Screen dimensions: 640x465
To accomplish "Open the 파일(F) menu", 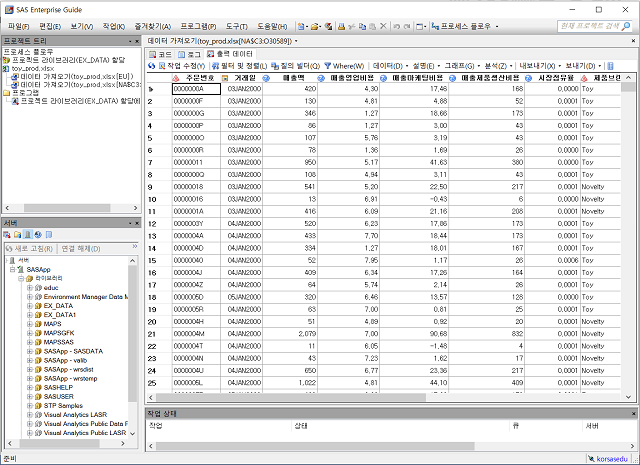I will tap(19, 27).
